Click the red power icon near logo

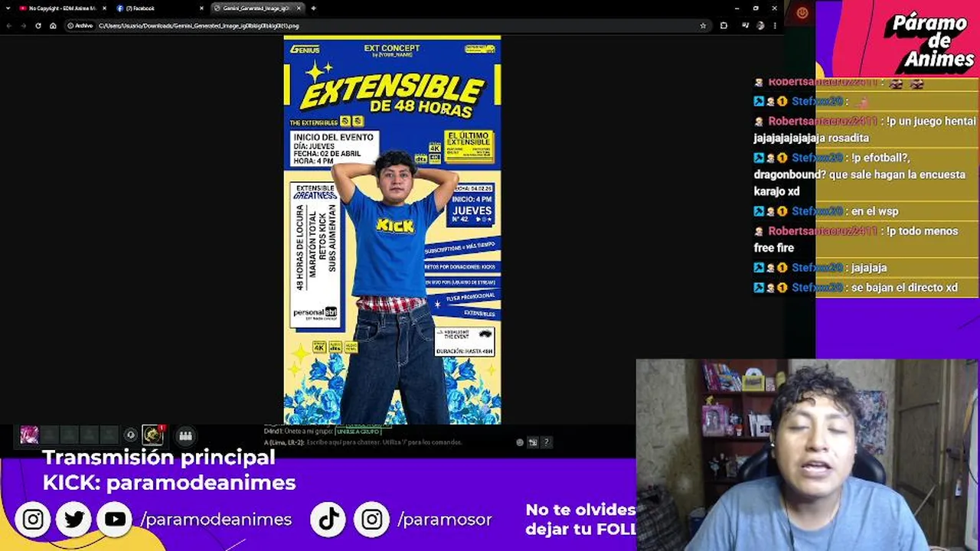802,13
